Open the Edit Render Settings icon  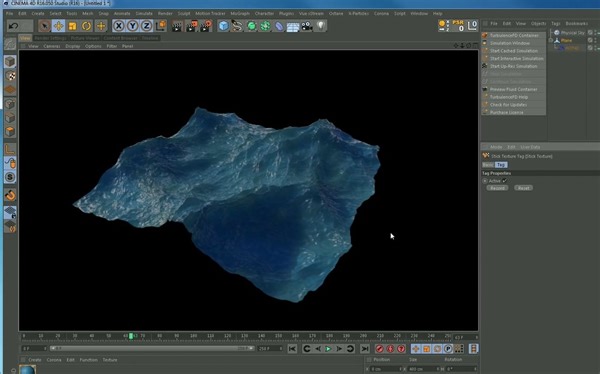(206, 26)
